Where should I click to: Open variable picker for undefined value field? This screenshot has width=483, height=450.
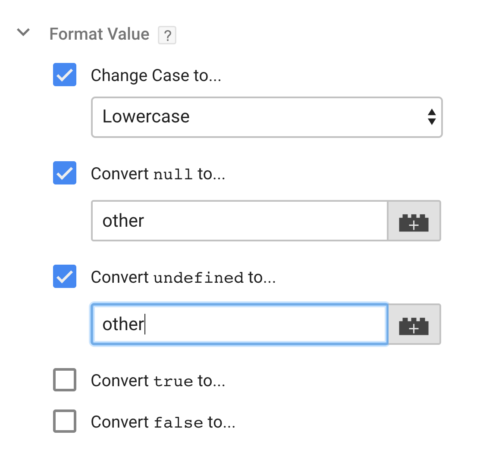tap(414, 324)
